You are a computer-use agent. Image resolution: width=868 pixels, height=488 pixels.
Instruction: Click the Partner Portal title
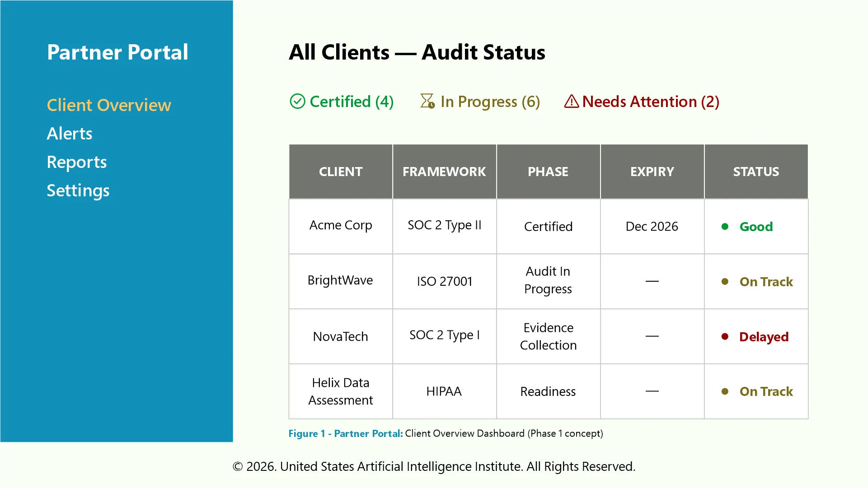point(117,52)
